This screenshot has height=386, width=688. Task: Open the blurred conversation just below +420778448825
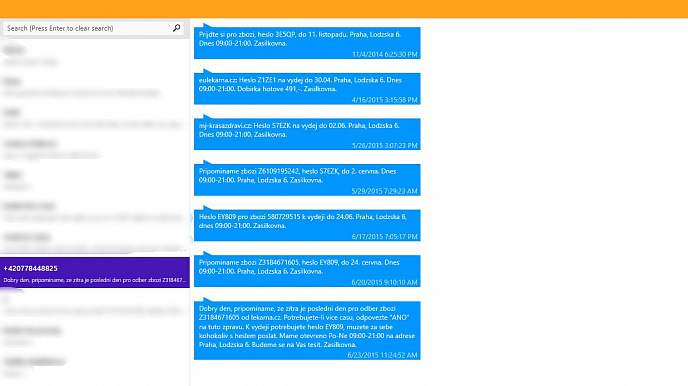pyautogui.click(x=95, y=304)
